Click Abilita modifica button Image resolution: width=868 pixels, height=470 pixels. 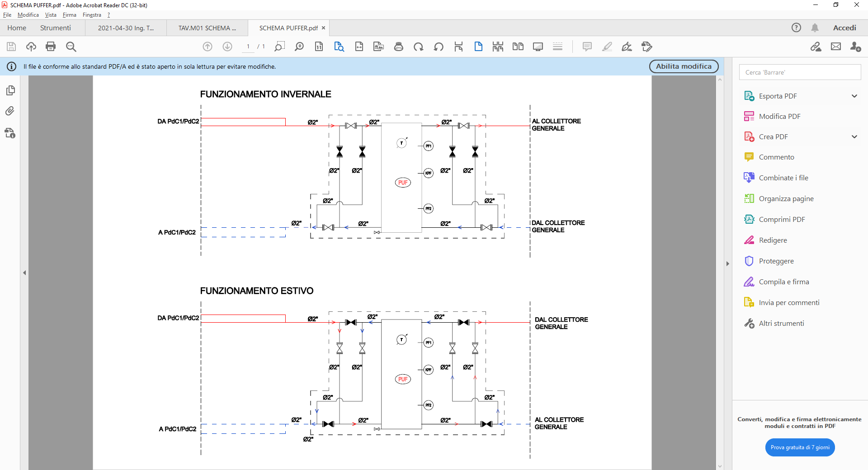(684, 66)
